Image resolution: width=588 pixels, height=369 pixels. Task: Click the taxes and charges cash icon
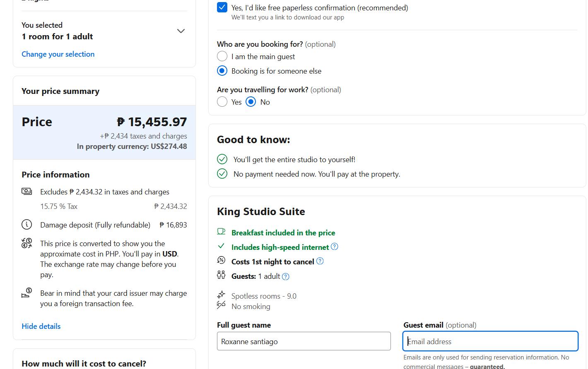click(27, 191)
